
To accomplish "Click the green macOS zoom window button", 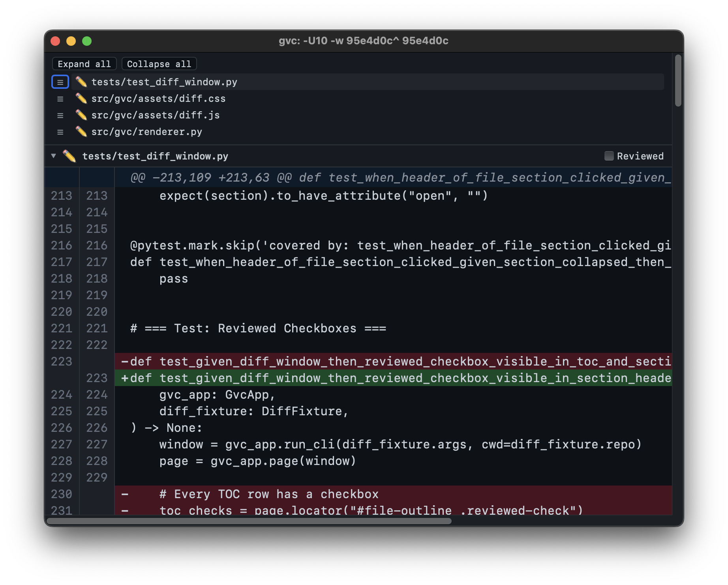I will [x=87, y=41].
